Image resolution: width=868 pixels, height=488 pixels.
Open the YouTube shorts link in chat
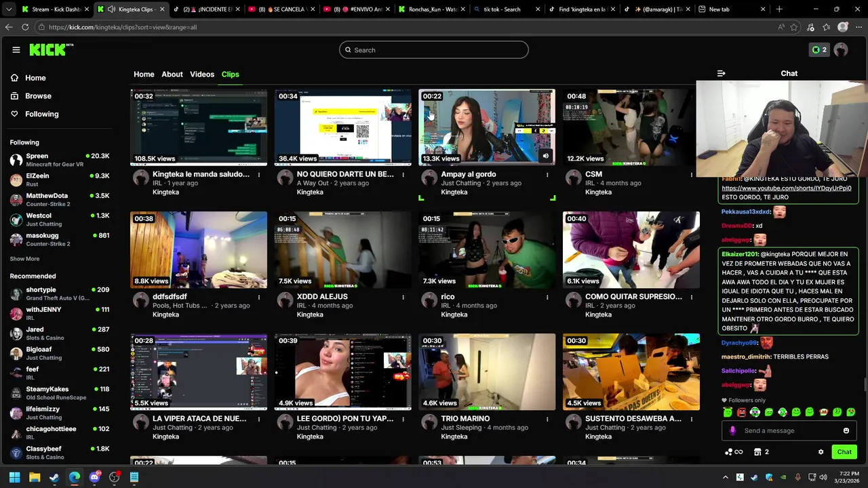(x=787, y=188)
